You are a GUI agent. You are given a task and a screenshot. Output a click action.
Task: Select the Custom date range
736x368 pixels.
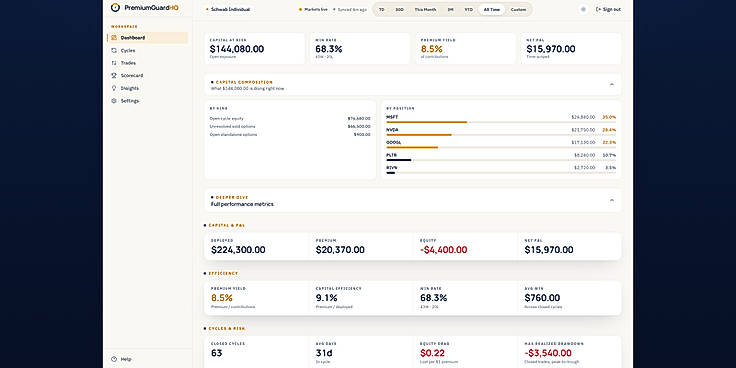click(x=518, y=9)
